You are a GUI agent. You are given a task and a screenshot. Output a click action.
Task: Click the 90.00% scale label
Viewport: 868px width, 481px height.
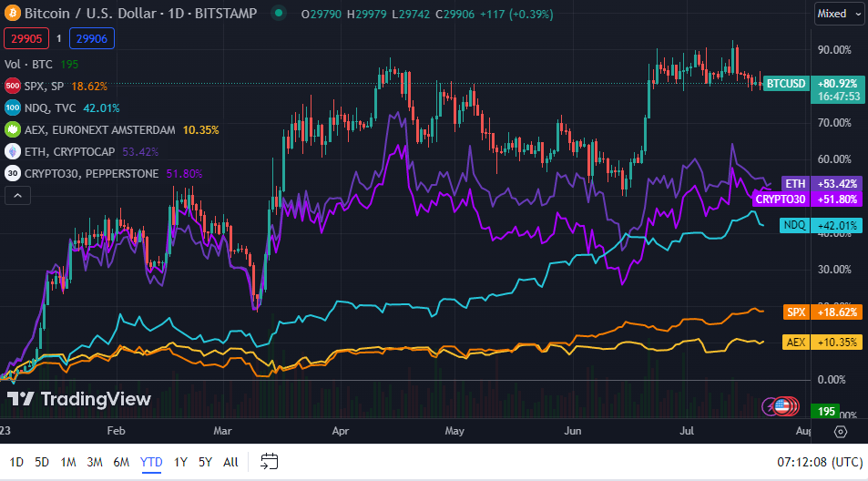(834, 50)
